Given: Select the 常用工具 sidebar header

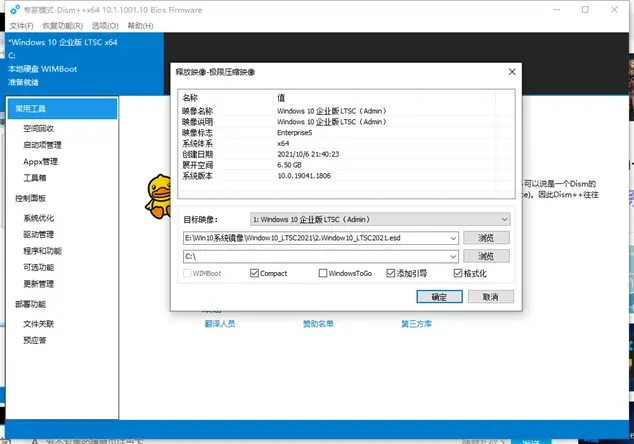Looking at the screenshot, I should click(x=62, y=108).
